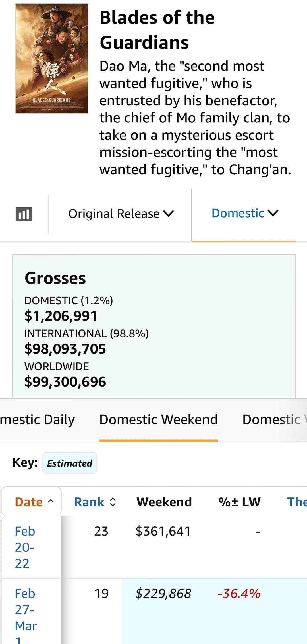
Task: Click the $361,641 weekend gross cell
Action: point(163,531)
